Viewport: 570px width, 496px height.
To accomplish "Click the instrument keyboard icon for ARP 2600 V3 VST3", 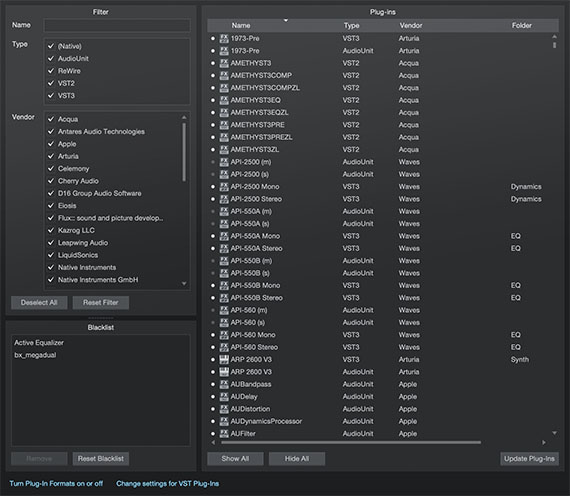I will click(224, 359).
